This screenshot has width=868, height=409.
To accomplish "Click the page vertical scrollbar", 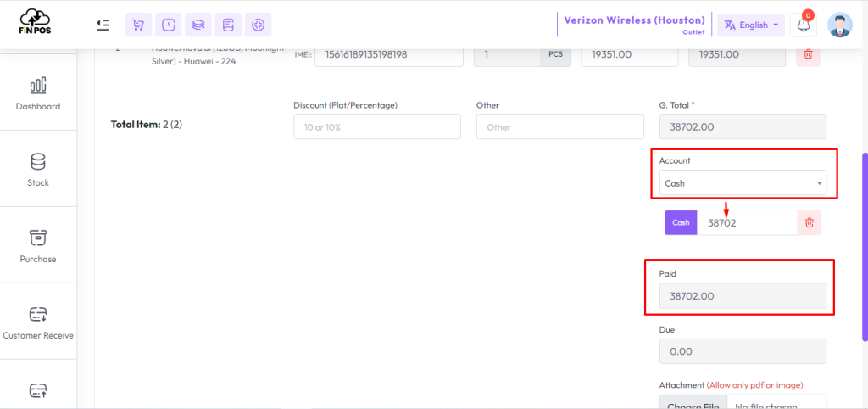I will click(864, 247).
